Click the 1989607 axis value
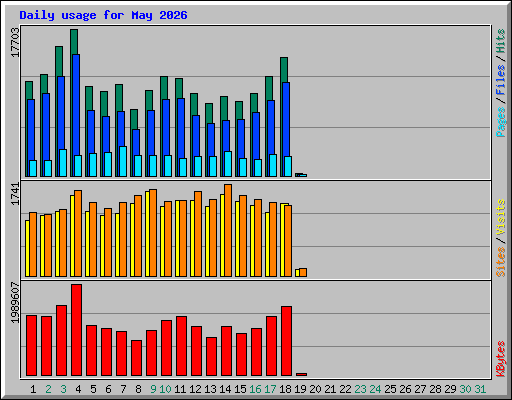Screen dimensions: 512x400 pyautogui.click(x=15, y=303)
